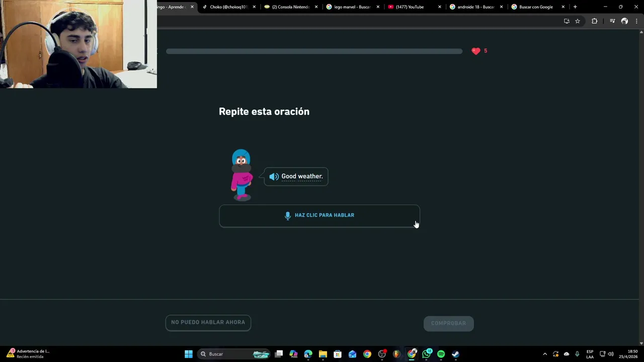Open FL Studio from the taskbar
This screenshot has width=644, height=362.
tap(397, 354)
